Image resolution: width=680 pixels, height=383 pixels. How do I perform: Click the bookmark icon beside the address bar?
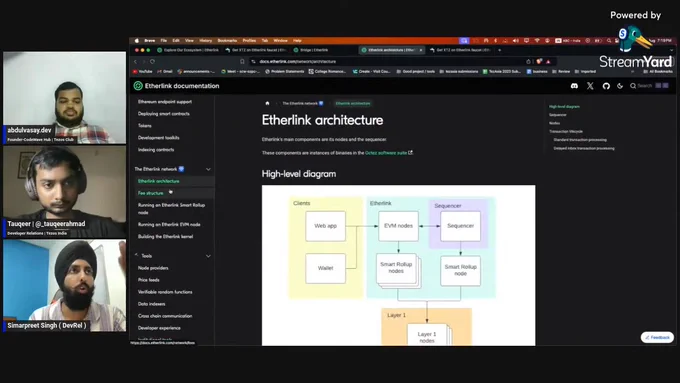point(242,62)
